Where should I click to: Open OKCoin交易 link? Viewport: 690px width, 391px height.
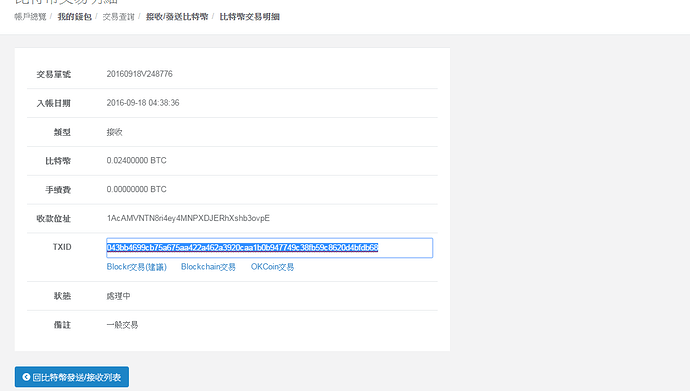point(272,267)
